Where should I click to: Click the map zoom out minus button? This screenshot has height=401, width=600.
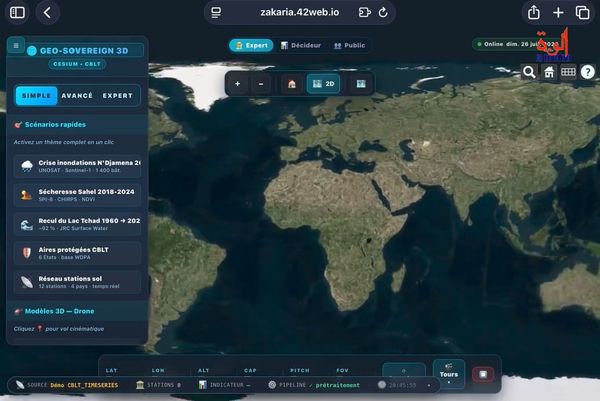261,83
